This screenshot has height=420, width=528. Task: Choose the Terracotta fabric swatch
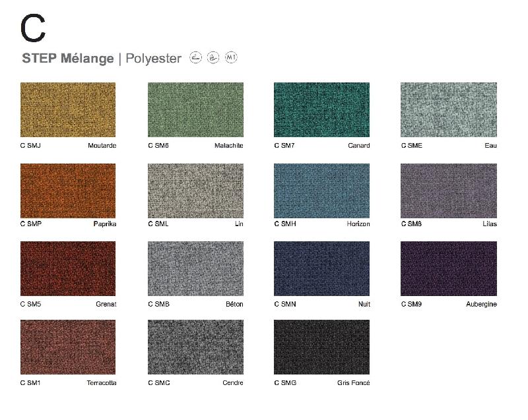coord(68,347)
